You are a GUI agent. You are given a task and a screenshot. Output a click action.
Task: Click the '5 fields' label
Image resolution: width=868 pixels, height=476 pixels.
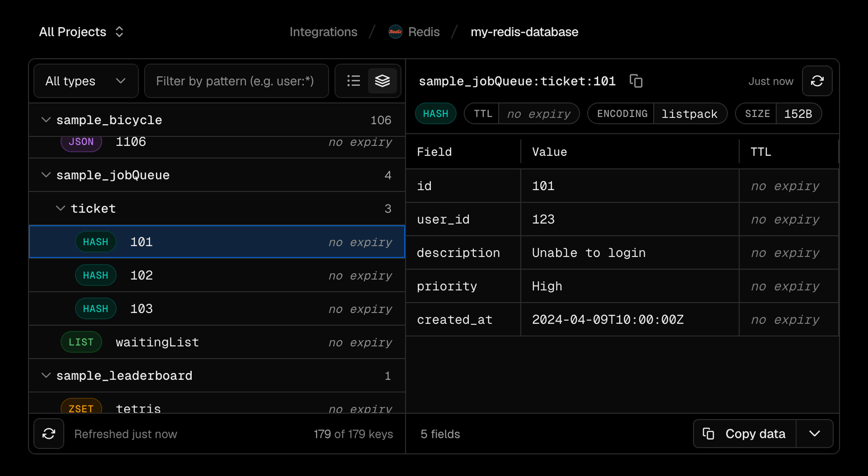(x=440, y=434)
